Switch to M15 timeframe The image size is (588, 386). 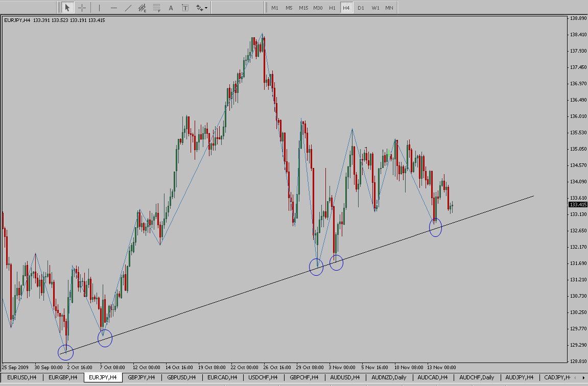[x=303, y=8]
